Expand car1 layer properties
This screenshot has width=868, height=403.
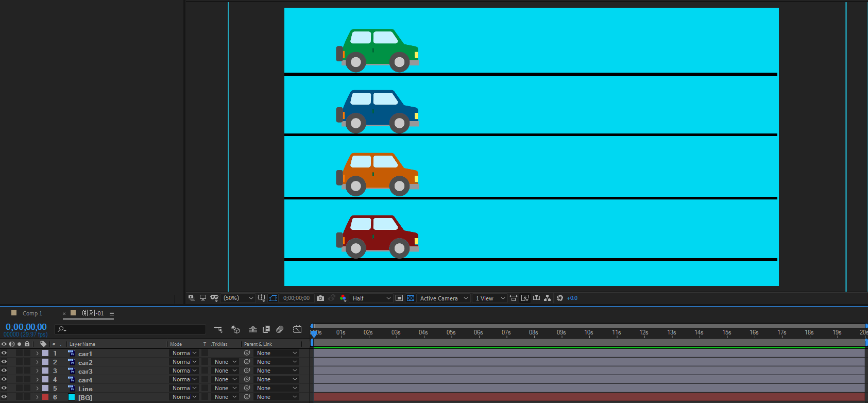[37, 353]
